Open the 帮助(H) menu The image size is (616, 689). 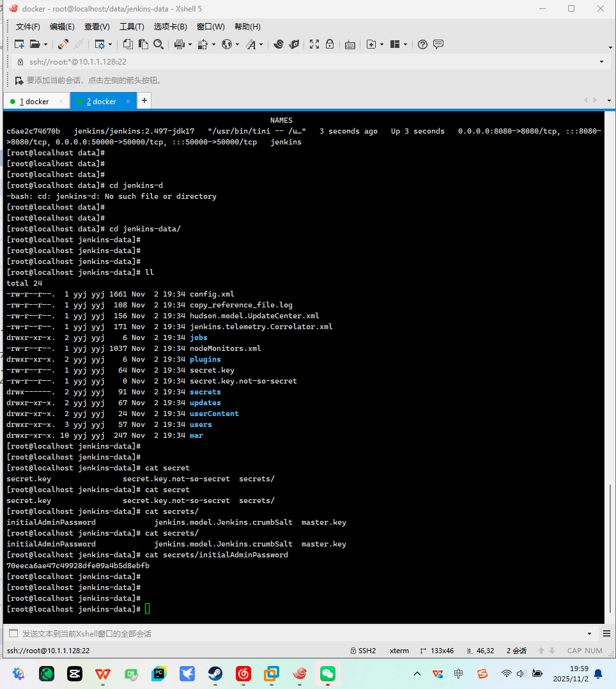[x=247, y=27]
